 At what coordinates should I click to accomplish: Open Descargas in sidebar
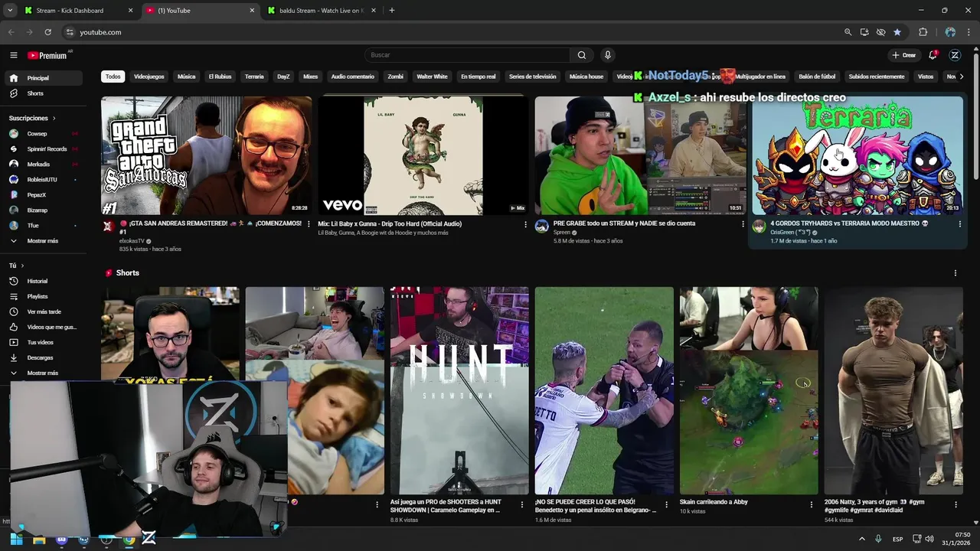[43, 357]
